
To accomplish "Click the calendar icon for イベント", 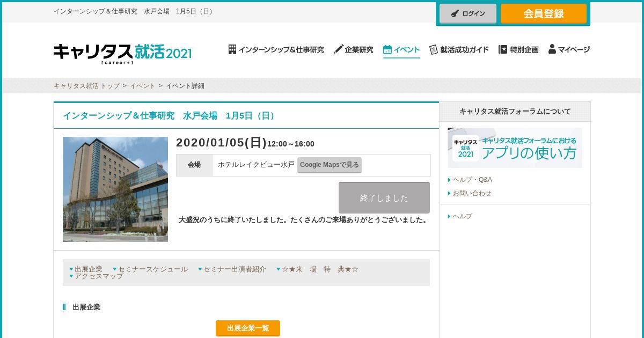I will (387, 49).
